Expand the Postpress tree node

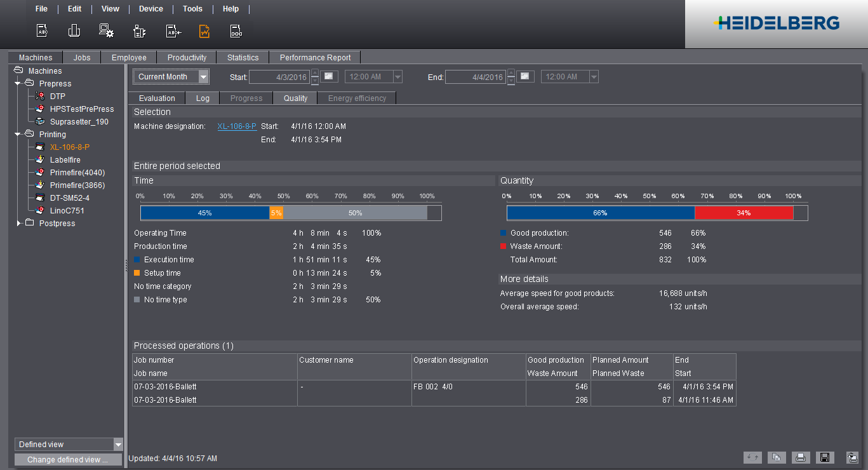click(x=19, y=223)
